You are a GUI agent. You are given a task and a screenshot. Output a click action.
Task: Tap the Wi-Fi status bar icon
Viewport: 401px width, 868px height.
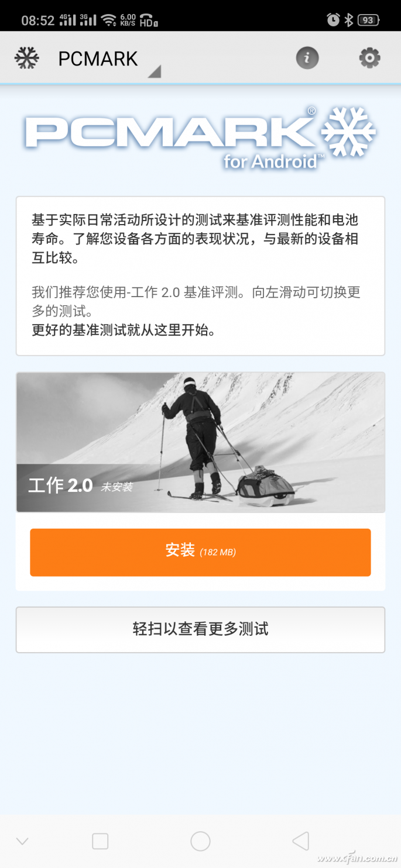(x=108, y=20)
